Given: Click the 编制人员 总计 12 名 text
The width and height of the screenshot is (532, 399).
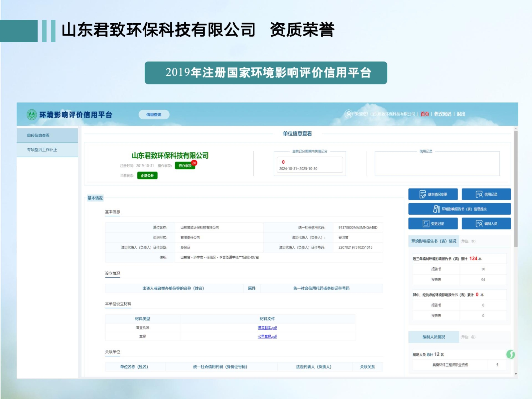Looking at the screenshot, I should click(x=428, y=354).
